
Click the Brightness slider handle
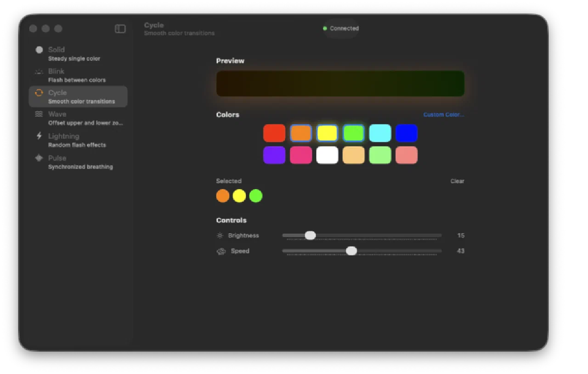pyautogui.click(x=311, y=235)
